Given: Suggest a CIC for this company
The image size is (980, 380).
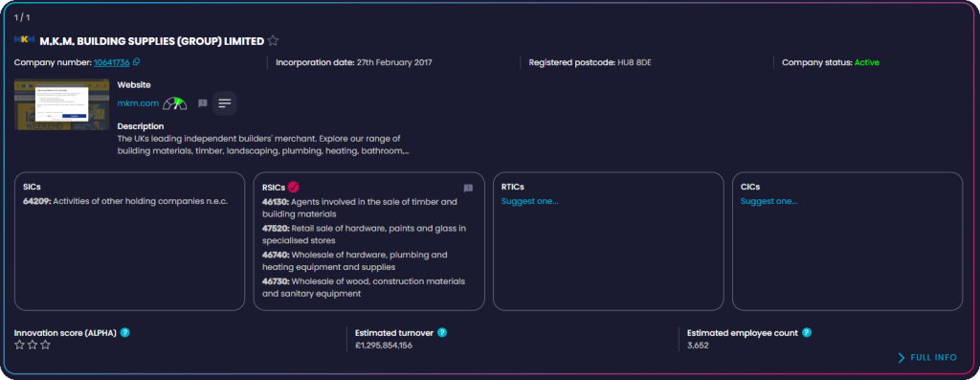Looking at the screenshot, I should [769, 201].
